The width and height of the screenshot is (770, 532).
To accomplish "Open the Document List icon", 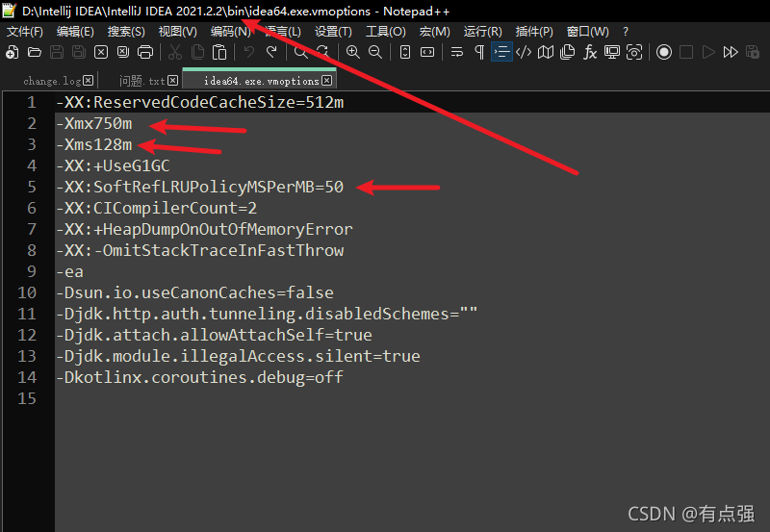I will tap(568, 52).
